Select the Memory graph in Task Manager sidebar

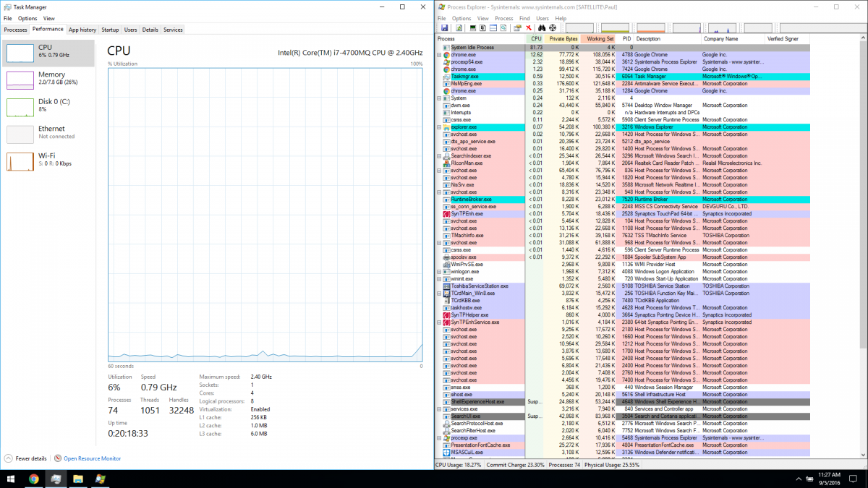(48, 80)
